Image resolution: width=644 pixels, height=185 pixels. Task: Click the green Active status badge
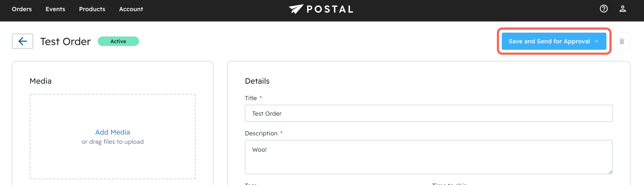[118, 41]
